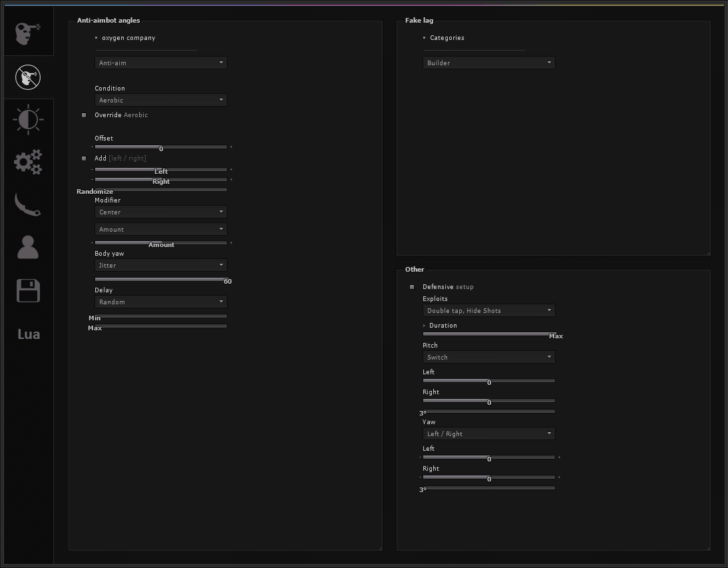Expand the Delay dropdown set to Random
This screenshot has height=568, width=728.
pos(160,302)
